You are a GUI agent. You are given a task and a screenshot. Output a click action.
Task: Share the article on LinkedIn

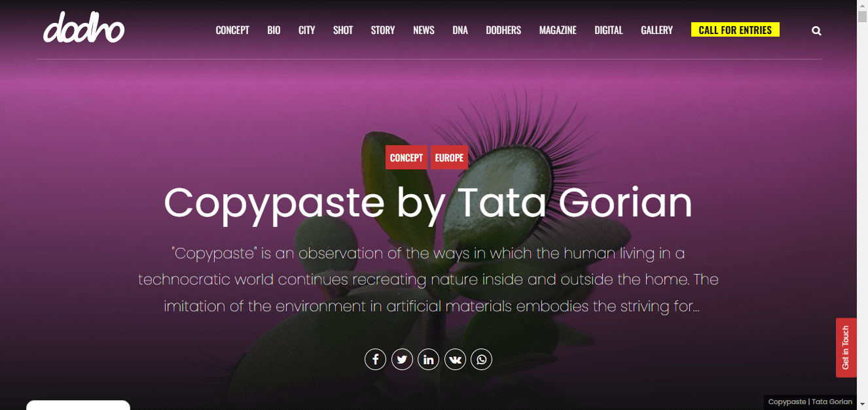pyautogui.click(x=428, y=359)
